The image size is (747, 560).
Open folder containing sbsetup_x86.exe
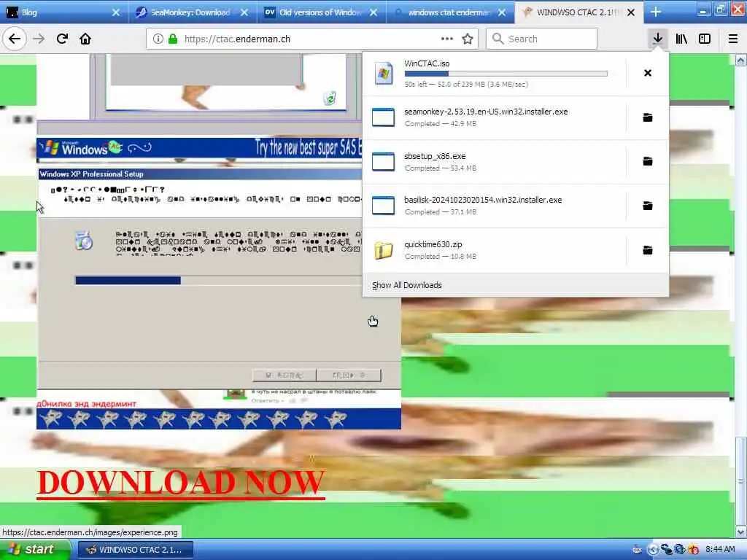pyautogui.click(x=648, y=161)
